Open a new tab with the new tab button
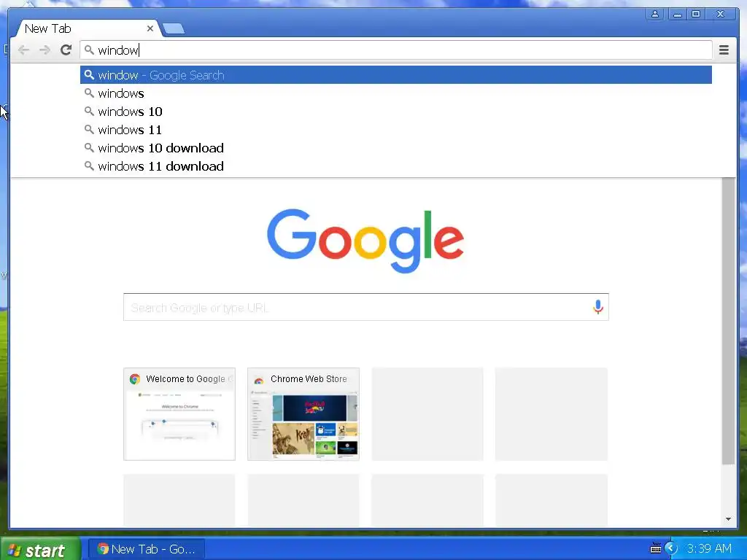747x560 pixels. (x=174, y=28)
